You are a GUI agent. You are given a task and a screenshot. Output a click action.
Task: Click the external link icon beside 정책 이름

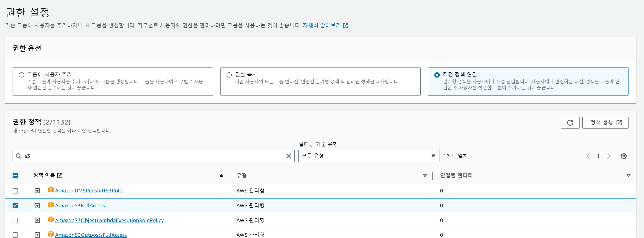pos(60,176)
